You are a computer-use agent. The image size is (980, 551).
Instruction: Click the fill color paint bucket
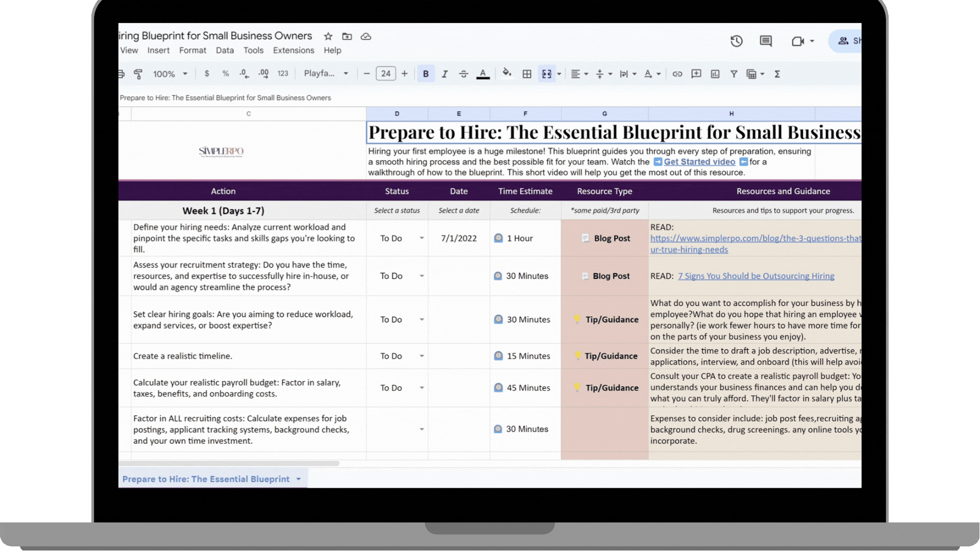(506, 73)
